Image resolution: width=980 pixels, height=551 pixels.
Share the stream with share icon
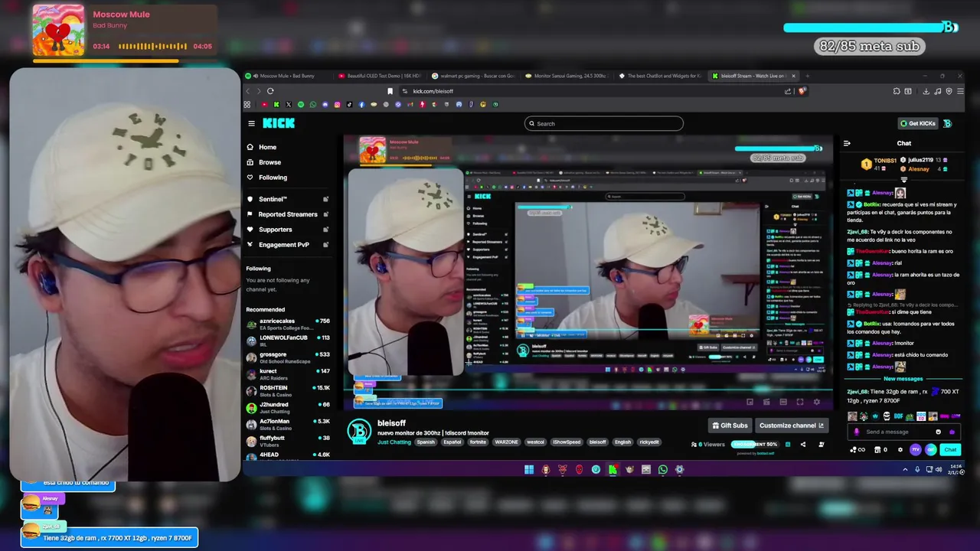pyautogui.click(x=803, y=444)
